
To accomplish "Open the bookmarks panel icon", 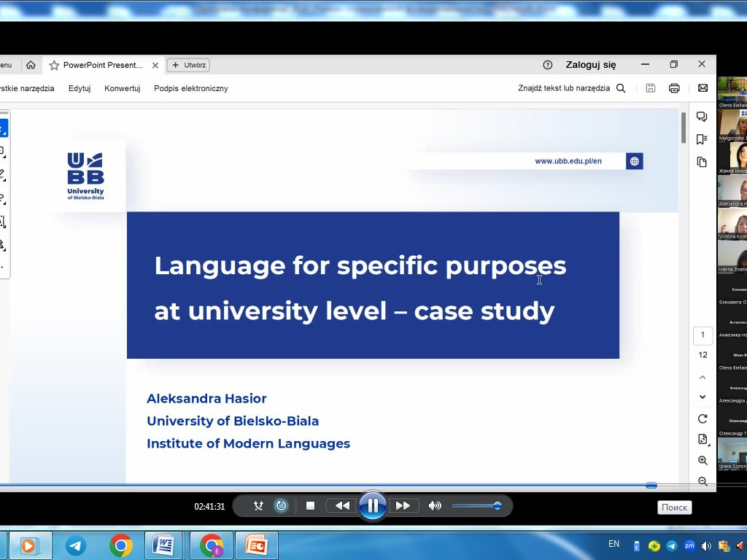I will 702,139.
